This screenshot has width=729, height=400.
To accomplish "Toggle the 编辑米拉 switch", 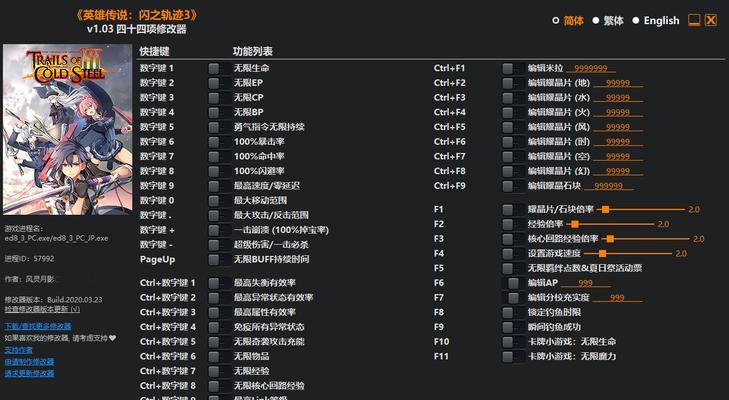I will [513, 68].
